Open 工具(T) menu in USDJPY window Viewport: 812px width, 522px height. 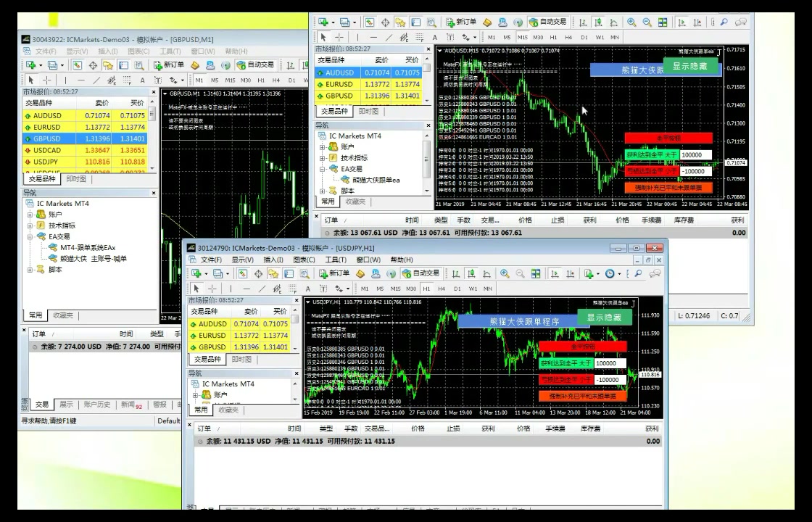coord(336,260)
